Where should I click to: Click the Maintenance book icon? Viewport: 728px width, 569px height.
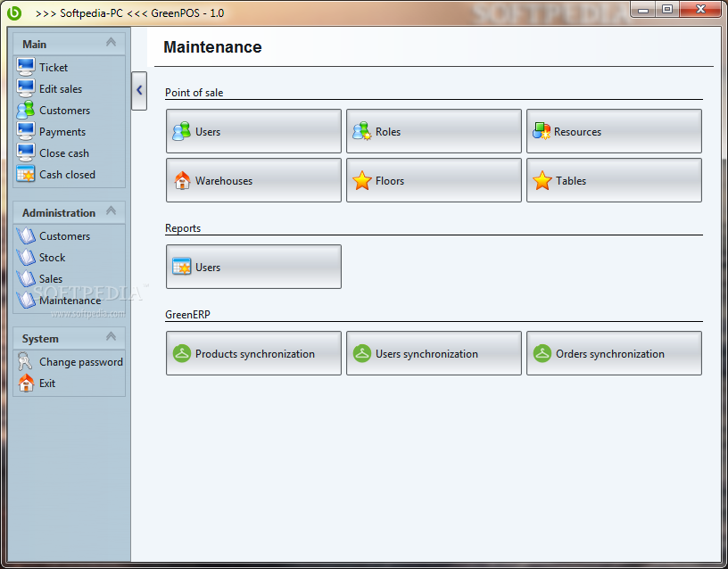[x=26, y=300]
